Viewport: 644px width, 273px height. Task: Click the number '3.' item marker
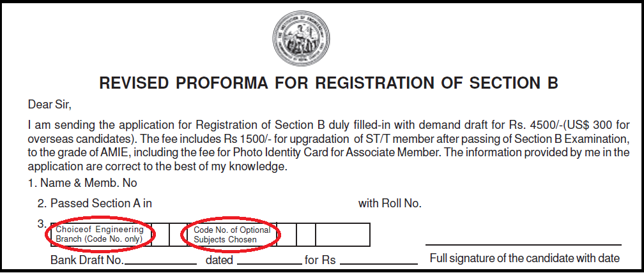tap(42, 224)
